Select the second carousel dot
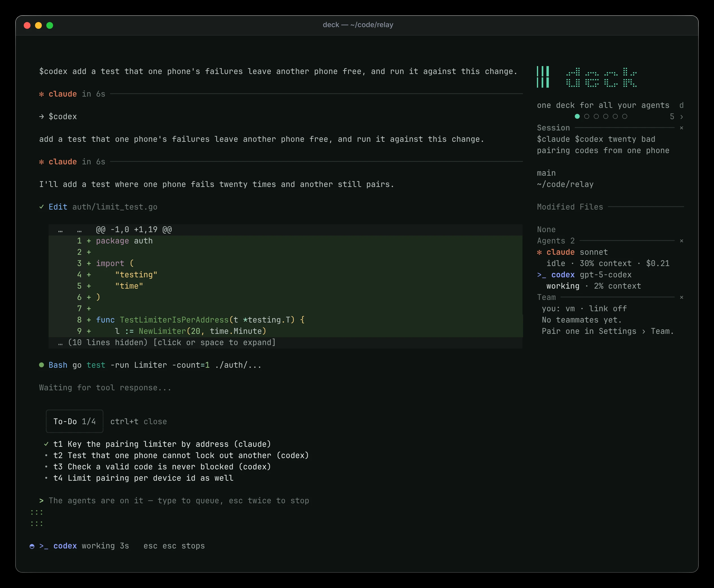The height and width of the screenshot is (588, 714). [x=587, y=117]
